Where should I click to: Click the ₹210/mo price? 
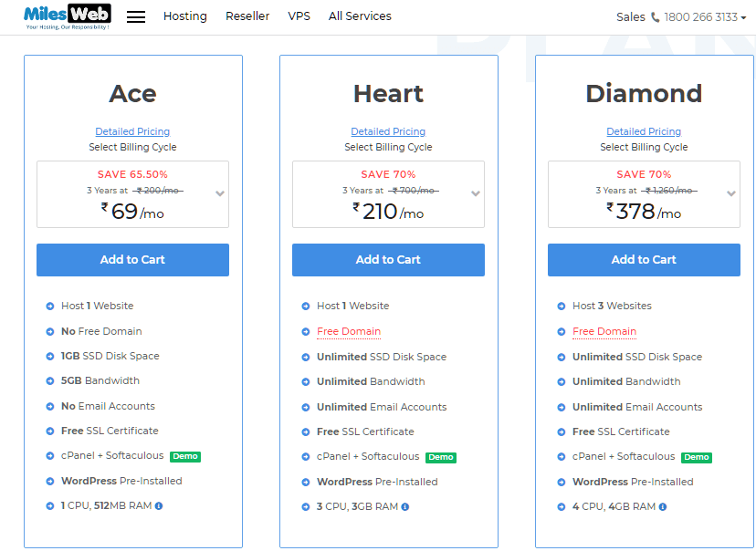pos(388,212)
